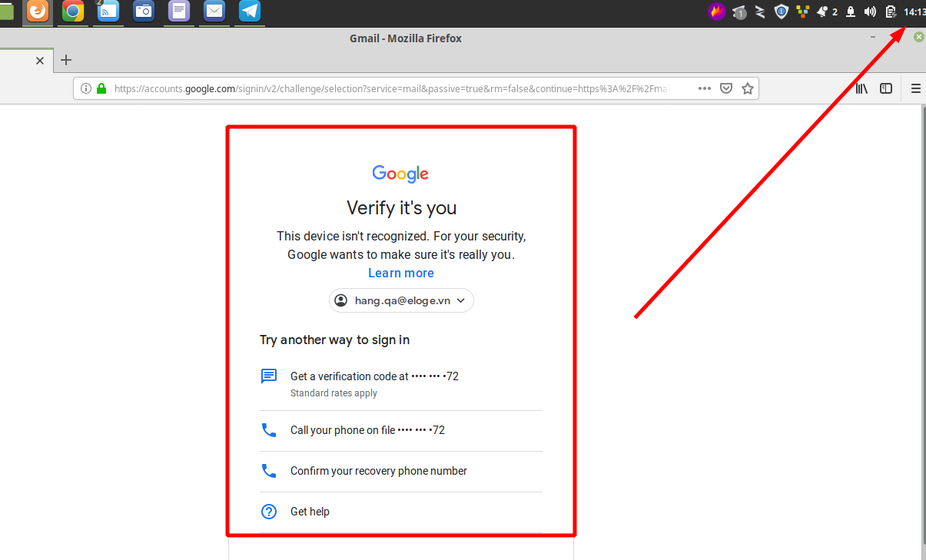
Task: Click the clock showing 14:13
Action: [914, 12]
